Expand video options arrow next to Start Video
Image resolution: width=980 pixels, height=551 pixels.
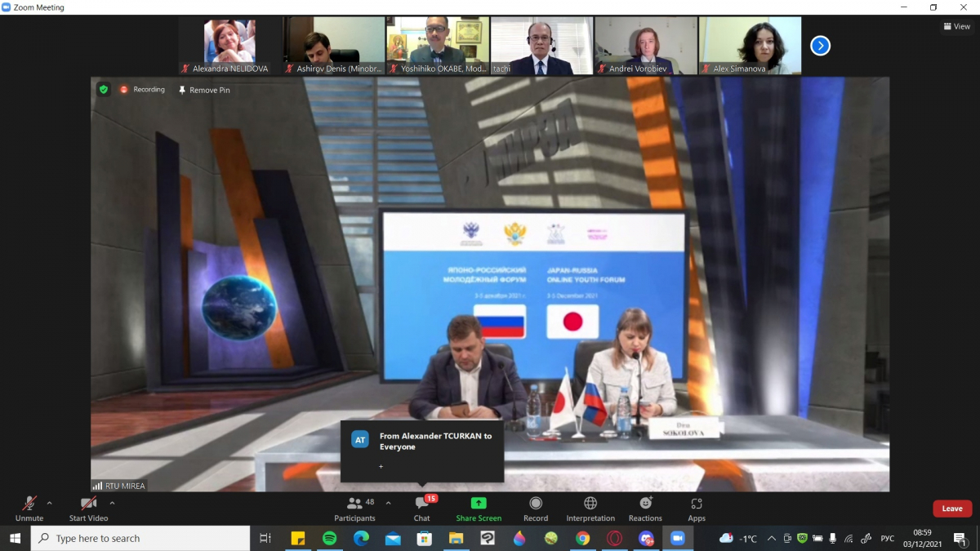pyautogui.click(x=112, y=503)
